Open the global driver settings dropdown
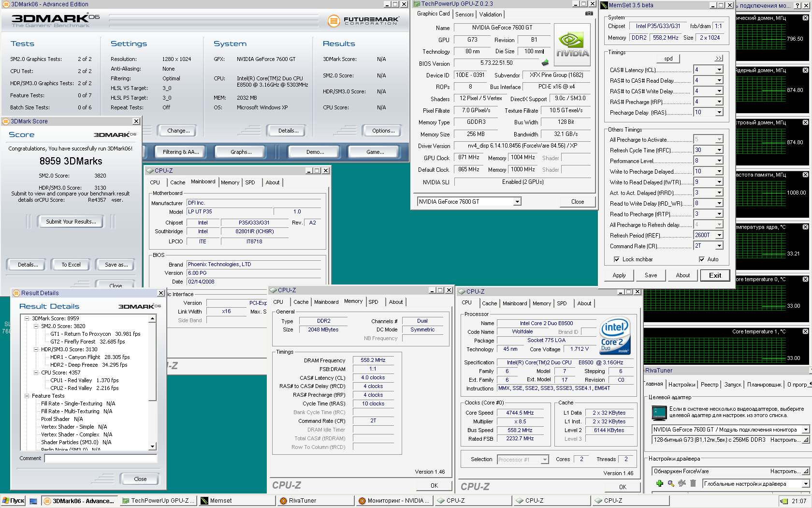 [806, 484]
